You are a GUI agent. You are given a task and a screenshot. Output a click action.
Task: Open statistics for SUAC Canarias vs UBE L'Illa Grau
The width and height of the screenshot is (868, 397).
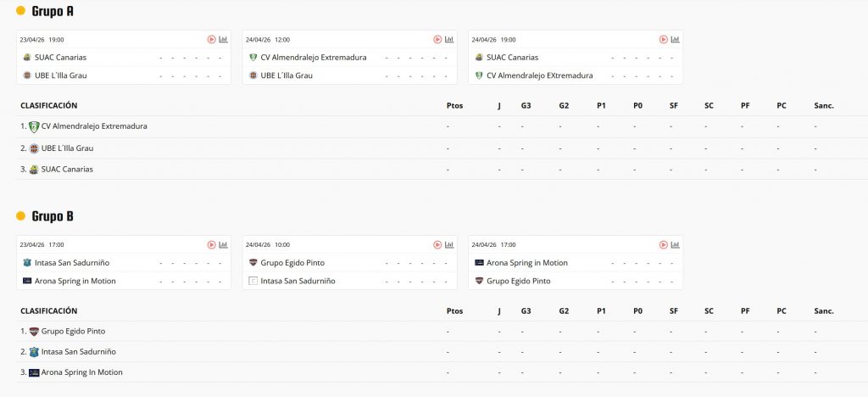point(223,39)
